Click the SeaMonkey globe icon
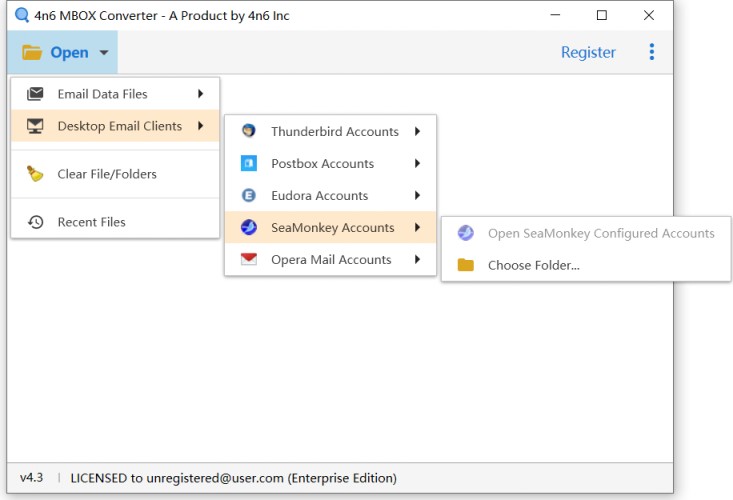 pyautogui.click(x=249, y=227)
